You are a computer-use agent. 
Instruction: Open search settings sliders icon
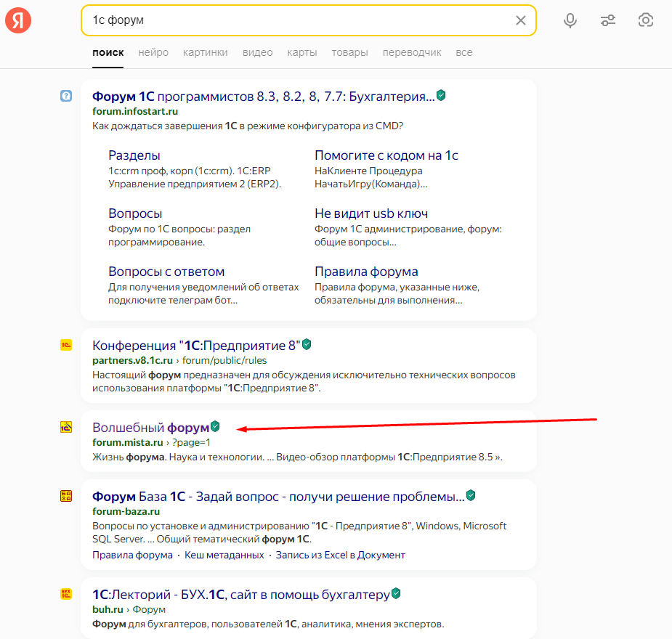(x=608, y=20)
